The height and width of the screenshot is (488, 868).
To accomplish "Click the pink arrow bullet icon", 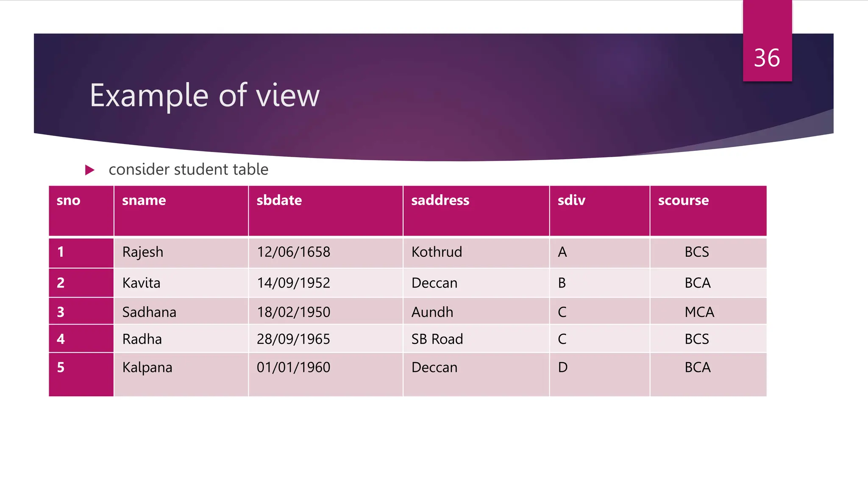I will (x=89, y=170).
